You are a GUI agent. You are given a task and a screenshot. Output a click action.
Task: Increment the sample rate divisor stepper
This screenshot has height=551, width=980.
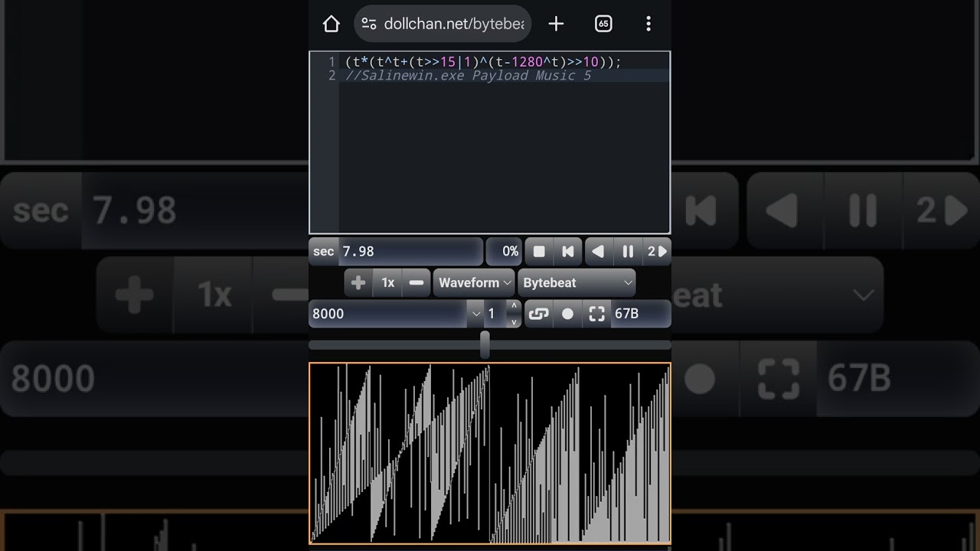514,306
